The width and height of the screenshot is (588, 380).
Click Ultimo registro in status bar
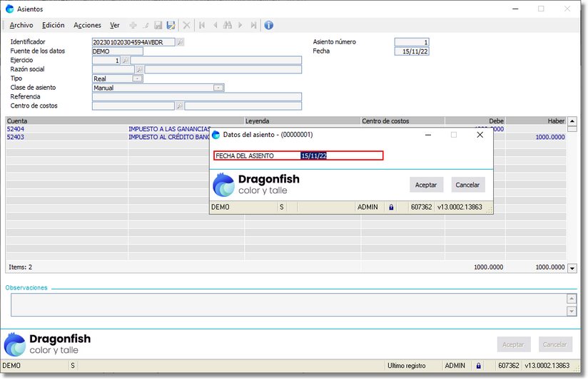click(407, 366)
